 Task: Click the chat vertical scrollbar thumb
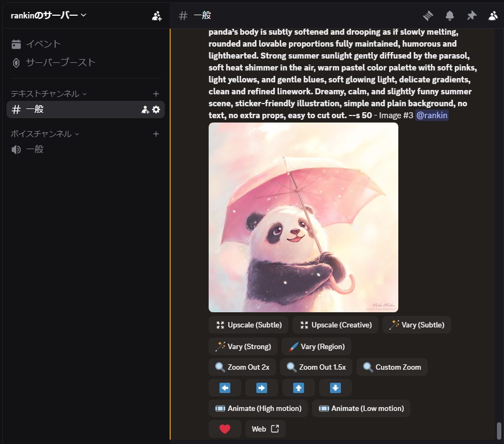[x=499, y=430]
